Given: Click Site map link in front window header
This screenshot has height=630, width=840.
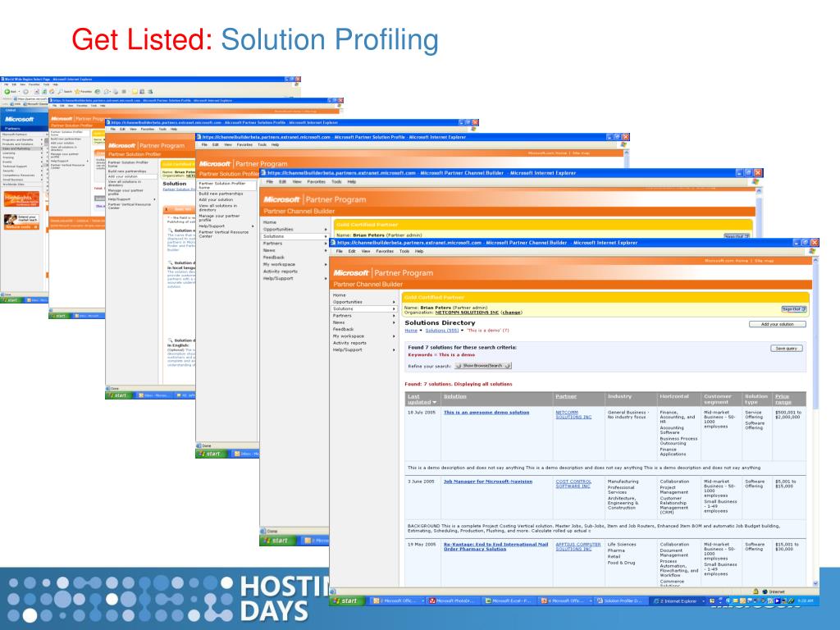Looking at the screenshot, I should point(765,261).
